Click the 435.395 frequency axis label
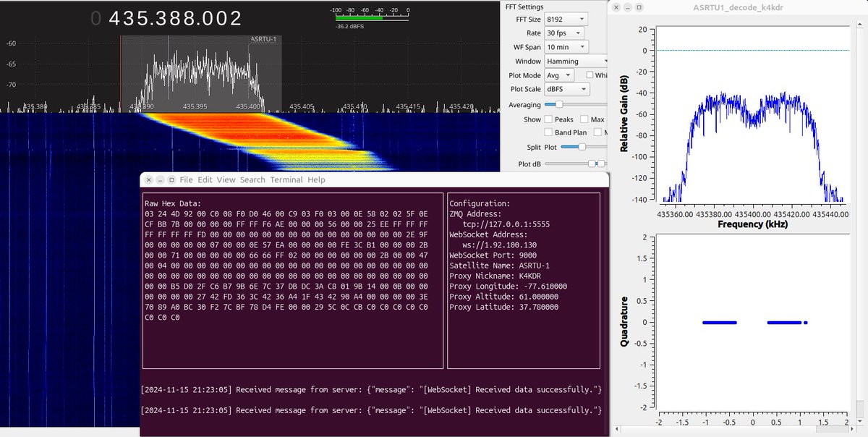 [x=195, y=106]
